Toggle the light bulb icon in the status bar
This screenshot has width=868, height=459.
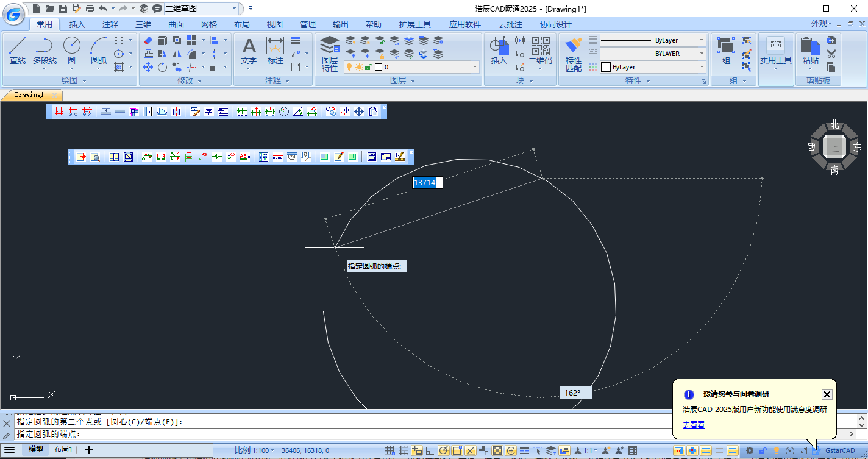[777, 450]
